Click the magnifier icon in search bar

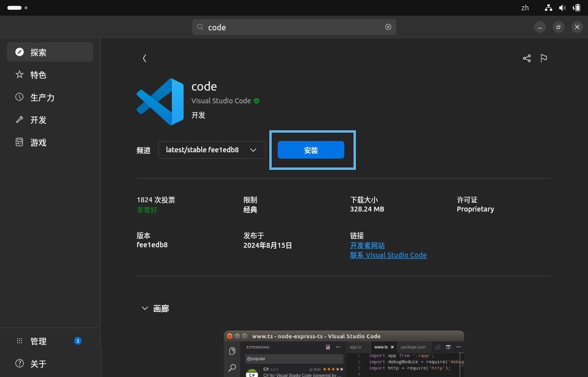[200, 27]
